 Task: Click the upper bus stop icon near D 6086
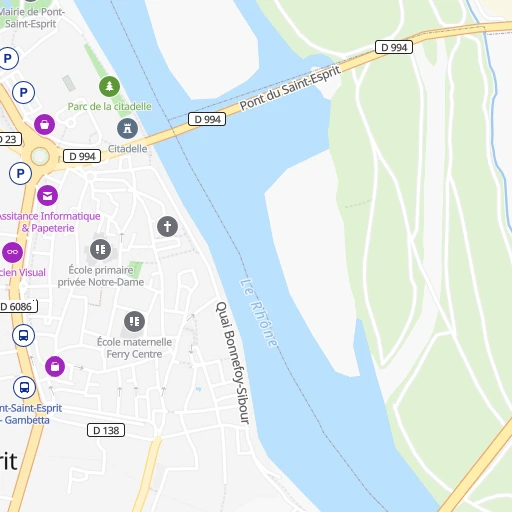pos(23,335)
